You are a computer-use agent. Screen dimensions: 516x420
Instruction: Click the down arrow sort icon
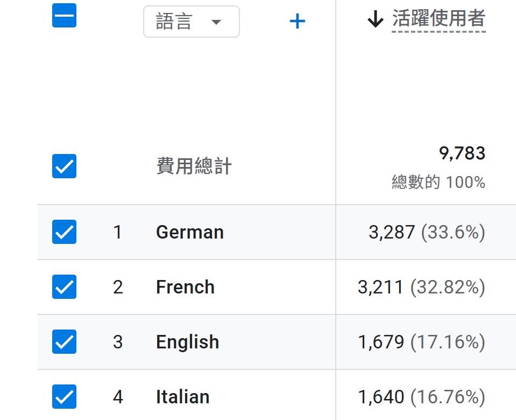click(375, 20)
